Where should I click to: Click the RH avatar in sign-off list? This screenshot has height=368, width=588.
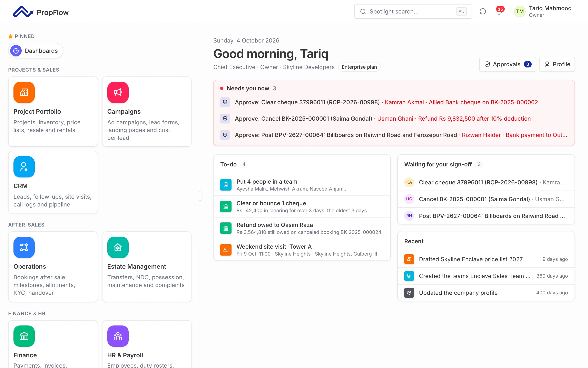[x=409, y=216]
